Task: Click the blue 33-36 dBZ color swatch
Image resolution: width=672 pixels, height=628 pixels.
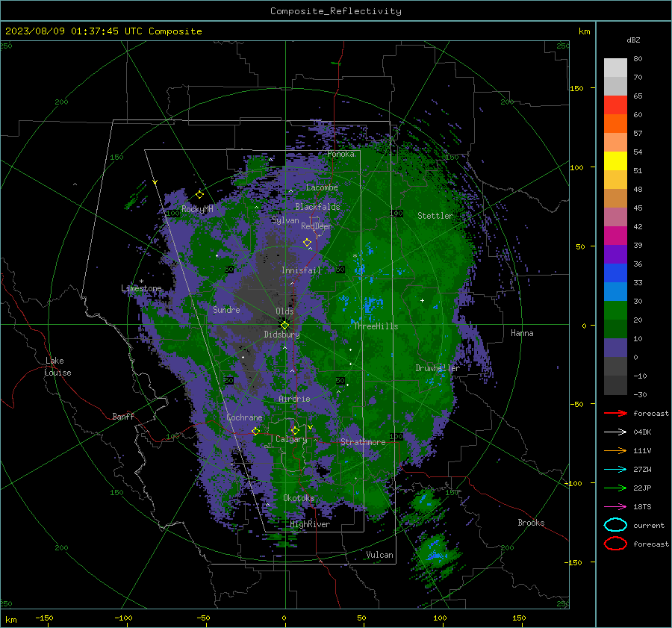Action: 615,273
